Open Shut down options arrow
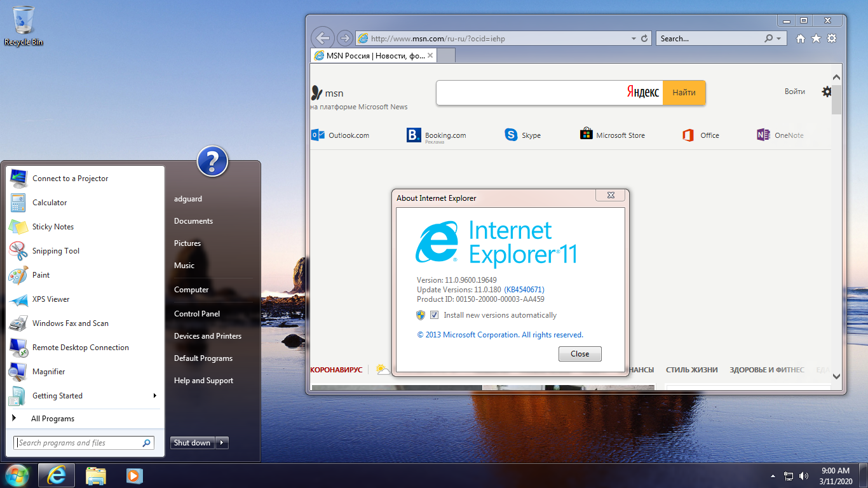The width and height of the screenshot is (868, 488). pos(222,443)
